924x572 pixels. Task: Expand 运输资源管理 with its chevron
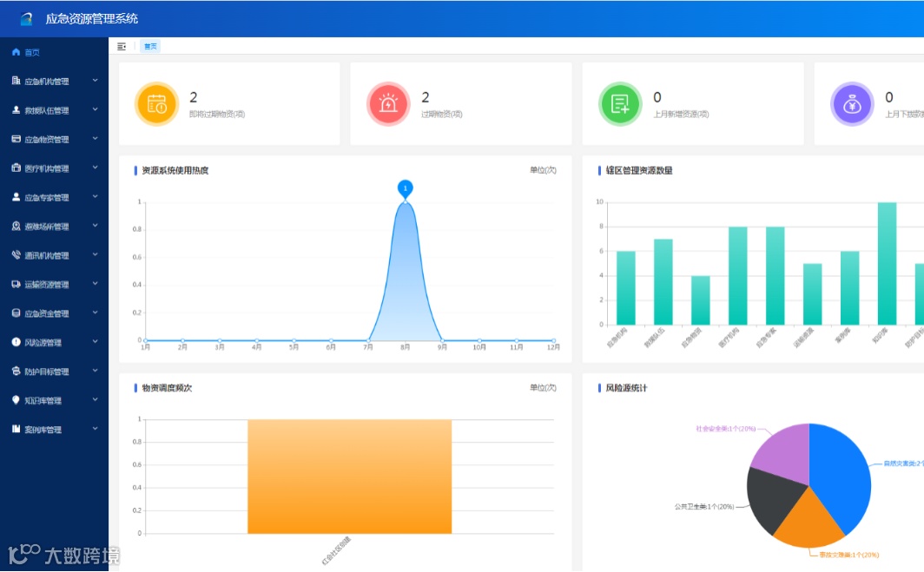pyautogui.click(x=95, y=284)
